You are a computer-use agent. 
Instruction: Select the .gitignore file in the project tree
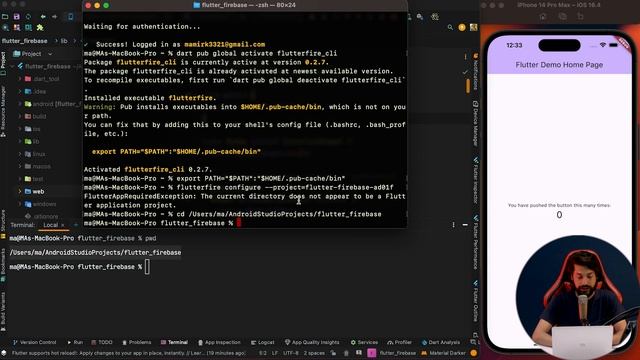[x=42, y=216]
